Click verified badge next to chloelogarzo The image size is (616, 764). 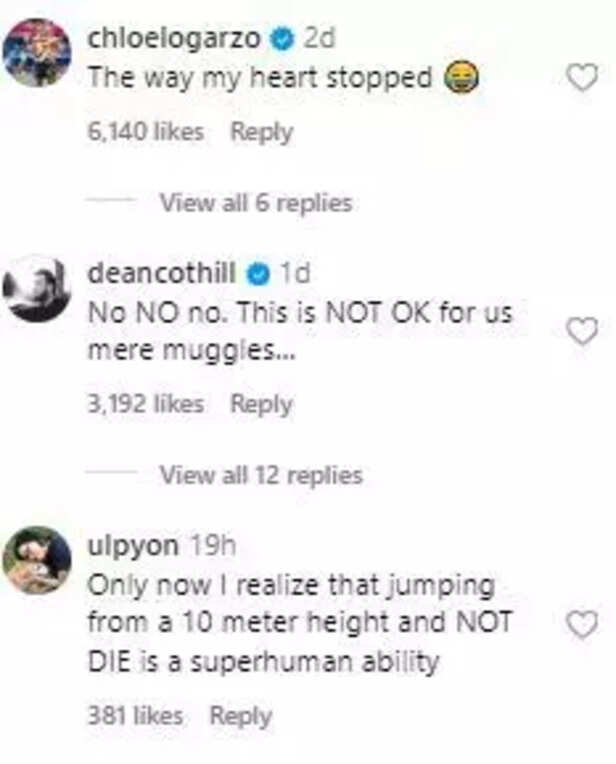click(283, 39)
